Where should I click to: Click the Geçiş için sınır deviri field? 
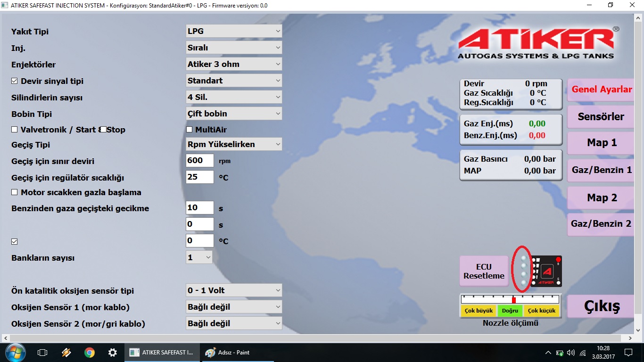pyautogui.click(x=200, y=160)
